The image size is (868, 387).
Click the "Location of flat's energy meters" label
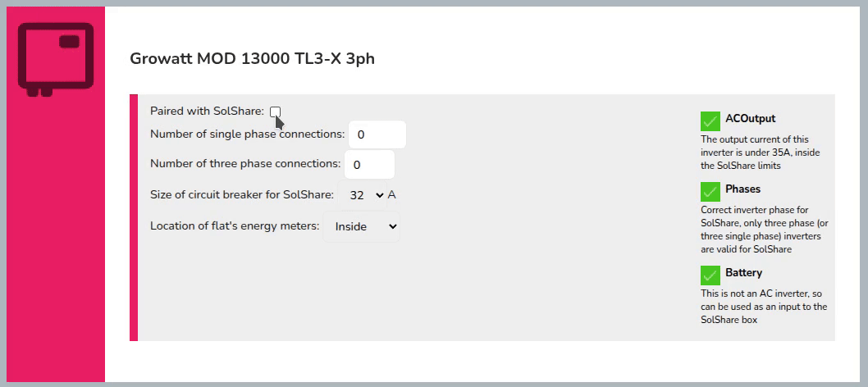pyautogui.click(x=235, y=225)
